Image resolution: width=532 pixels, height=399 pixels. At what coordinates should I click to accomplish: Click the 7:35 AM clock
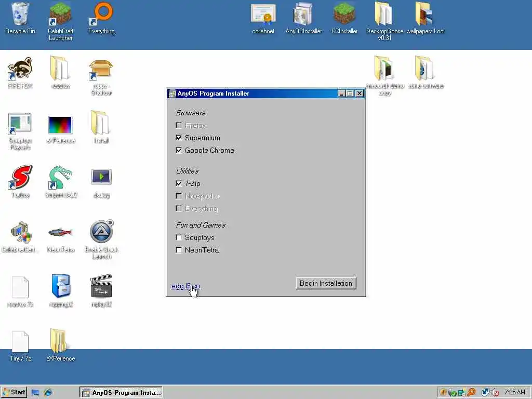tap(515, 392)
